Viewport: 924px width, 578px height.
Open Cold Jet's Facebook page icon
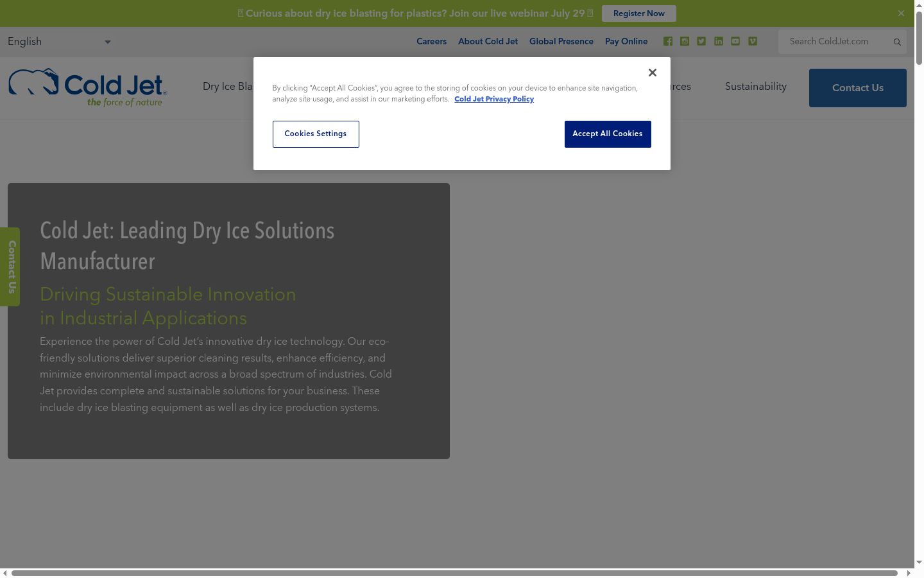click(x=668, y=41)
